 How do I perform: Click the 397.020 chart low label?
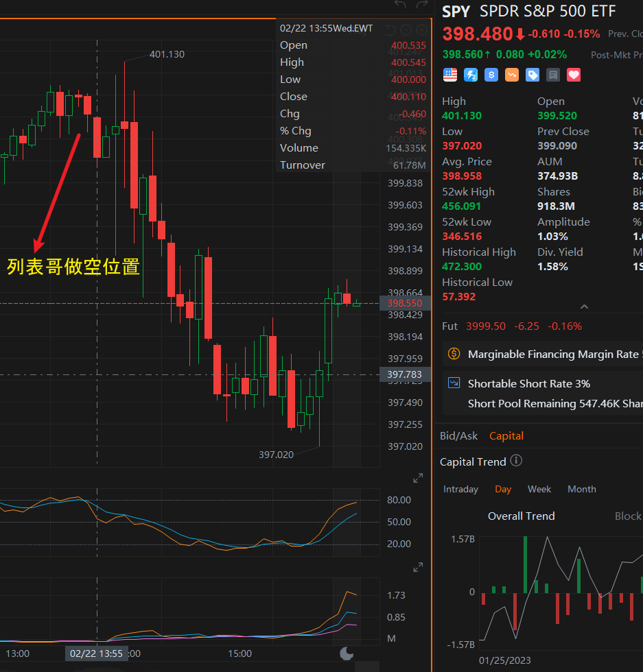click(277, 455)
